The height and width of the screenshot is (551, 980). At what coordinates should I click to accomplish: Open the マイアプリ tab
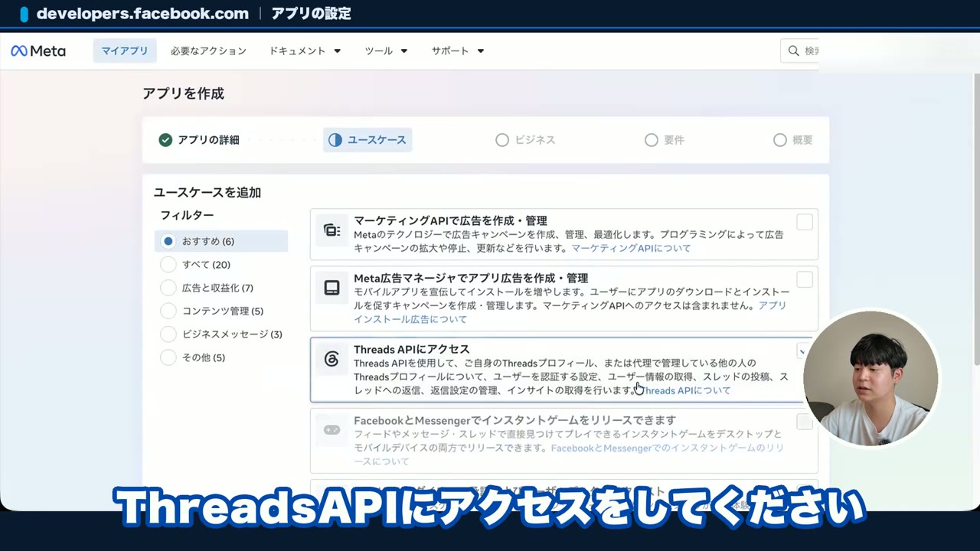pyautogui.click(x=125, y=51)
